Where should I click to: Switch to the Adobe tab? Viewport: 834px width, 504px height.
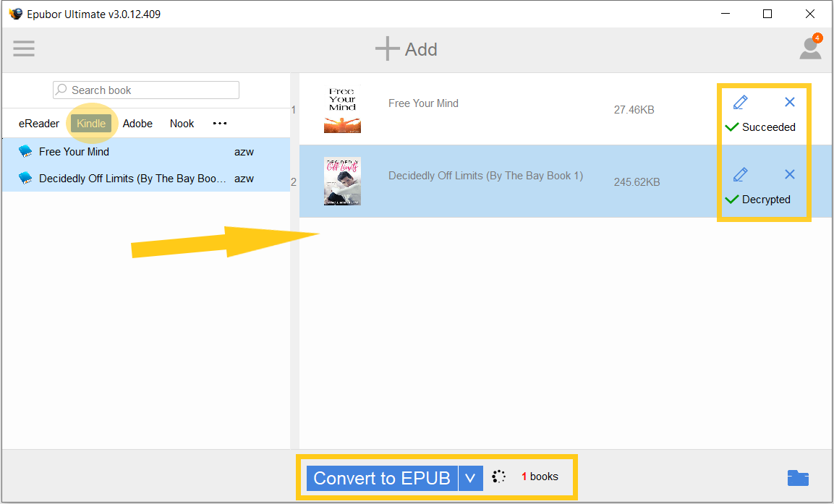click(137, 124)
